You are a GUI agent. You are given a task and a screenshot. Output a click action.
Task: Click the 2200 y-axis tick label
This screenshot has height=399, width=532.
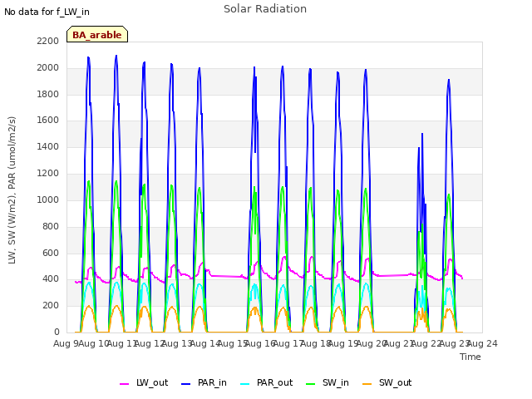pyautogui.click(x=48, y=41)
